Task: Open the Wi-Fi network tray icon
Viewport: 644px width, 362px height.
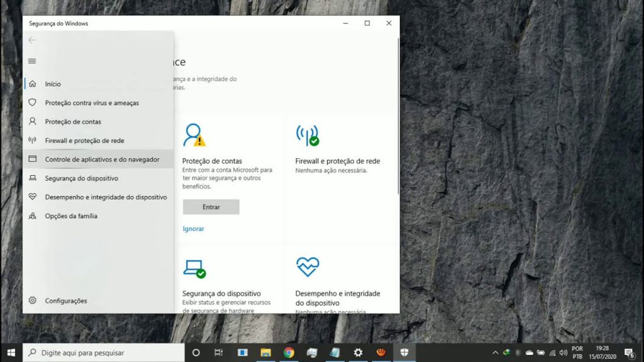Action: click(x=552, y=353)
